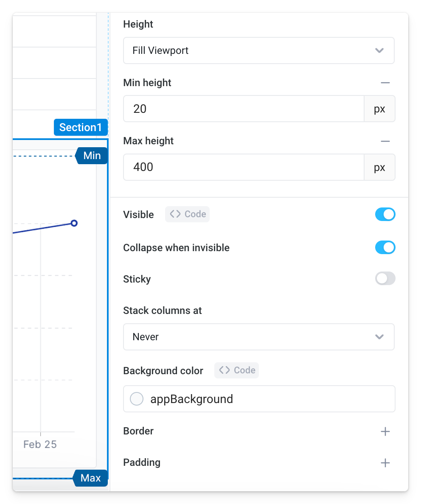Add a Border using the plus icon
Viewport: 421px width, 504px height.
(385, 431)
